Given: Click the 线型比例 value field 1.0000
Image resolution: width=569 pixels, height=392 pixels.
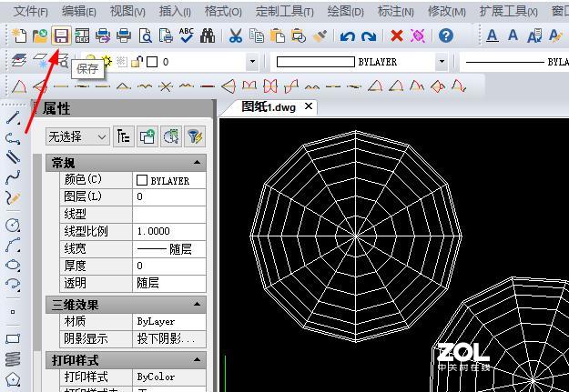Looking at the screenshot, I should tap(168, 231).
